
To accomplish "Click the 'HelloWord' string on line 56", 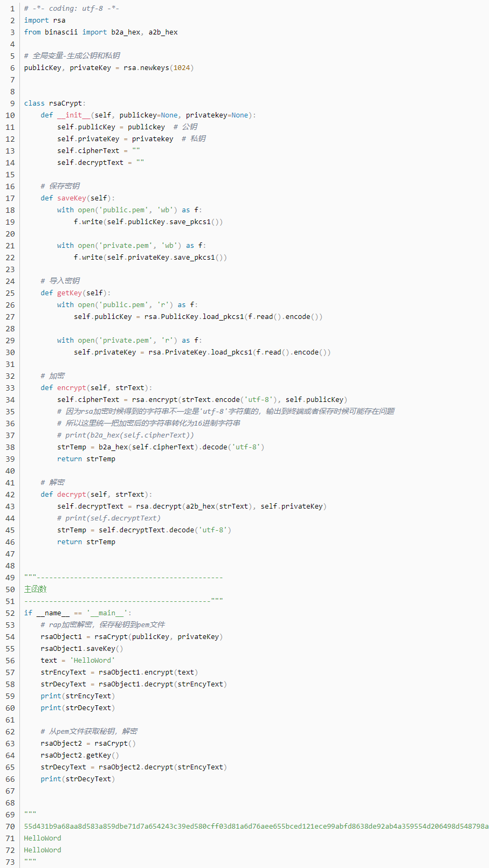I will point(92,661).
